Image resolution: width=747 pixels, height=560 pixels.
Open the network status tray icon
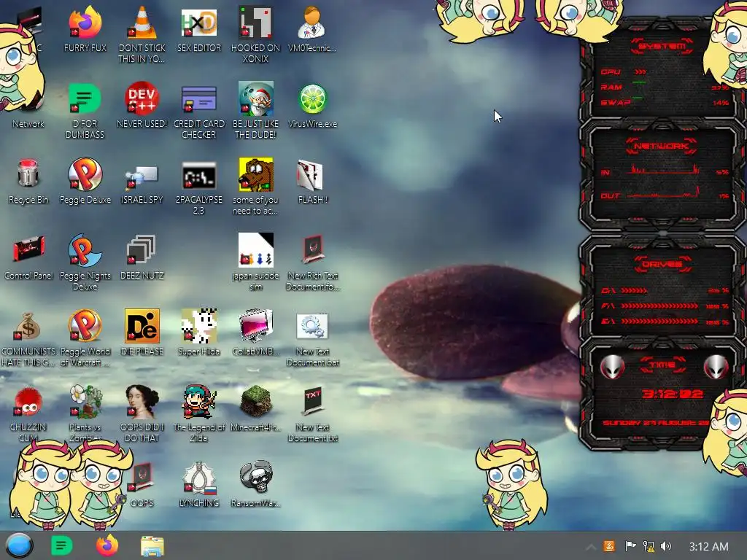tap(649, 546)
